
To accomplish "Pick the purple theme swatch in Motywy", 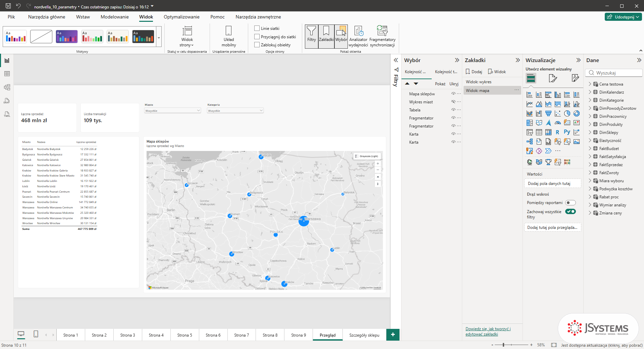I will pyautogui.click(x=67, y=37).
